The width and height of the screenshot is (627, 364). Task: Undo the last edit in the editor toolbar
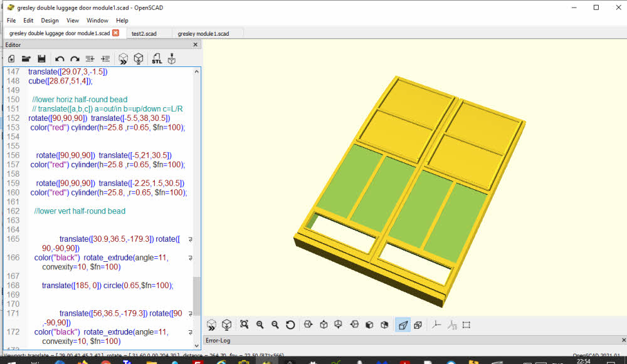60,58
